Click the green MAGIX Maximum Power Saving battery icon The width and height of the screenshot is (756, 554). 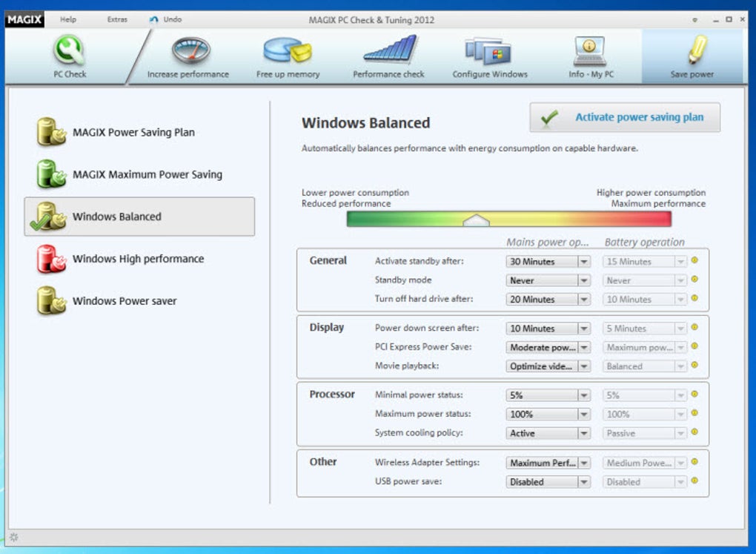point(50,174)
